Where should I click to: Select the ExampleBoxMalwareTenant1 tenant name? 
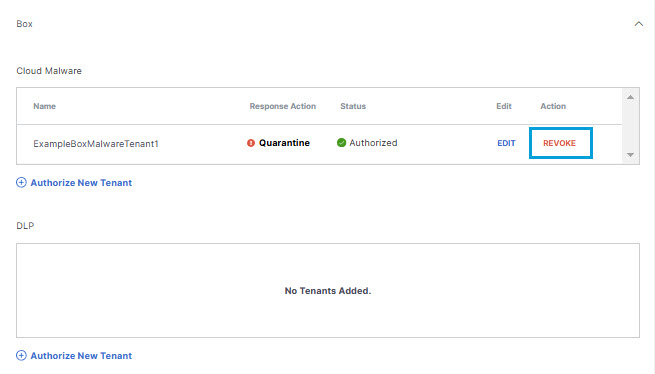(x=96, y=144)
